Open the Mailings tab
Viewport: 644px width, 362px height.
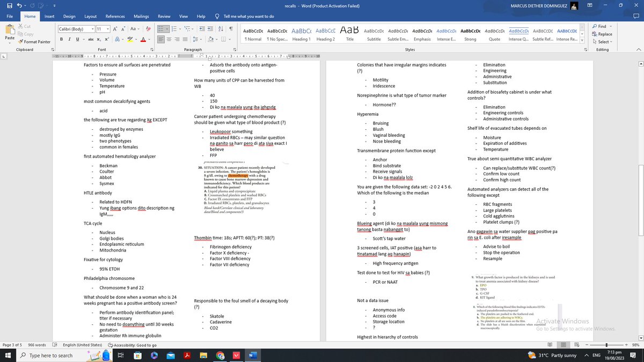click(141, 17)
